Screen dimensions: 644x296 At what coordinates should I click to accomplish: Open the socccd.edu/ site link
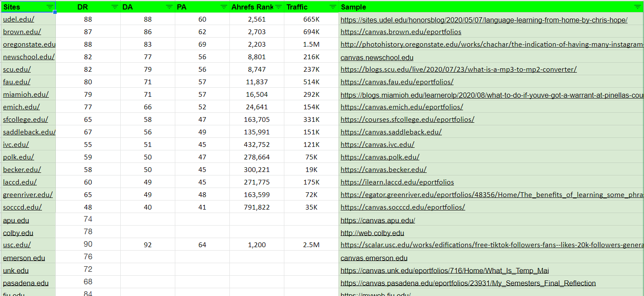coord(23,207)
